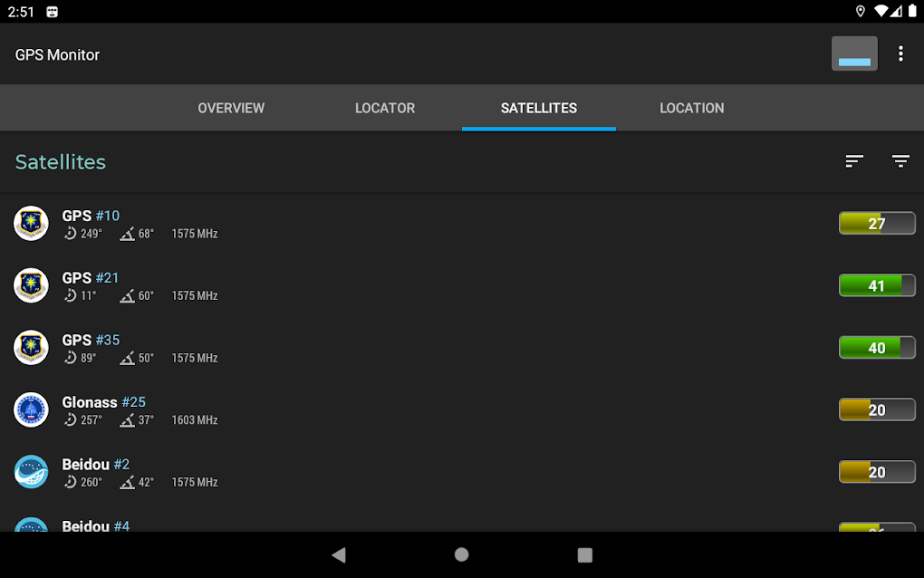Open the LOCATOR tab
The height and width of the screenshot is (578, 924).
tap(385, 108)
